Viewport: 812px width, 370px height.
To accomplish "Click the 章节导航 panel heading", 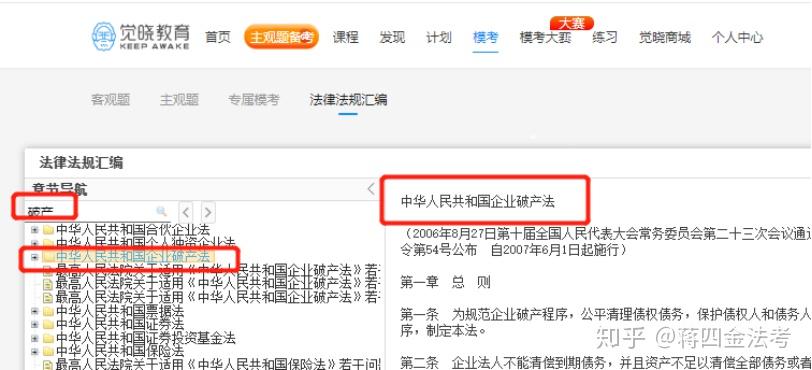I will point(59,189).
